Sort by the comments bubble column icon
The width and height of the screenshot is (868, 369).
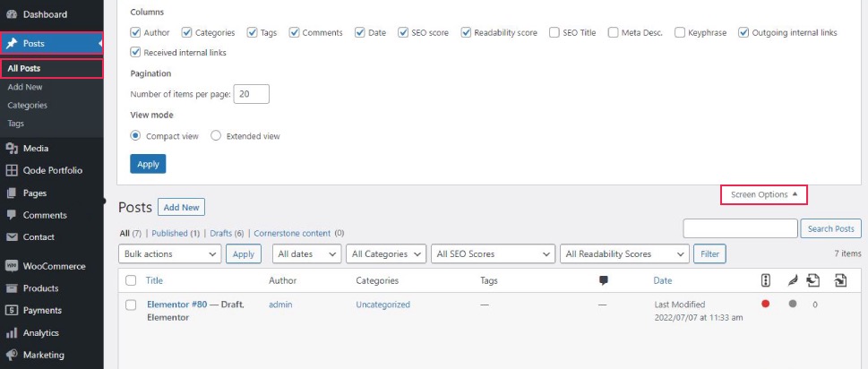(x=604, y=281)
